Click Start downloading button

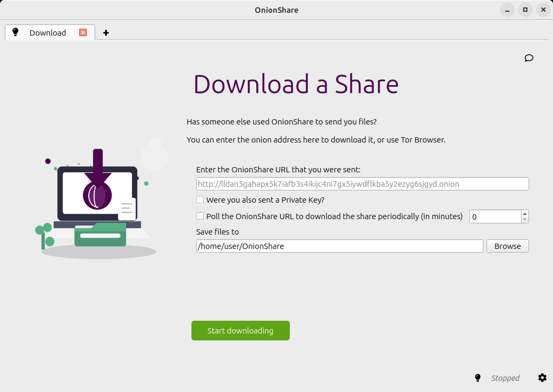coord(240,331)
